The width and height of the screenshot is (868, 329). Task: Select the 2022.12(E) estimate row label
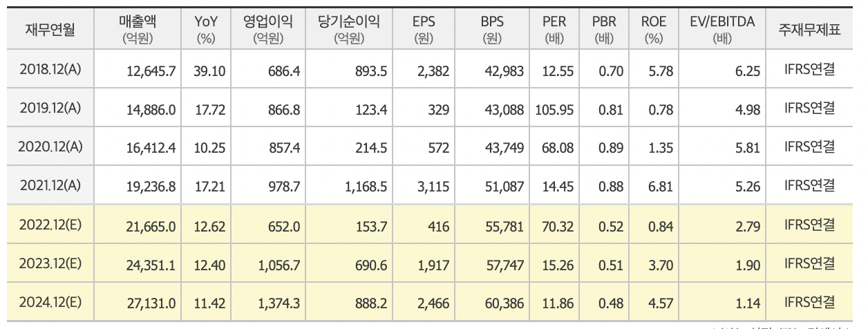(x=50, y=225)
